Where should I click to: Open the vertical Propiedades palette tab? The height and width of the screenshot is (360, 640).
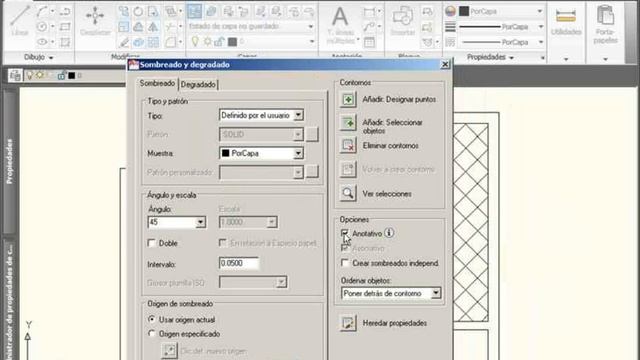point(9,161)
